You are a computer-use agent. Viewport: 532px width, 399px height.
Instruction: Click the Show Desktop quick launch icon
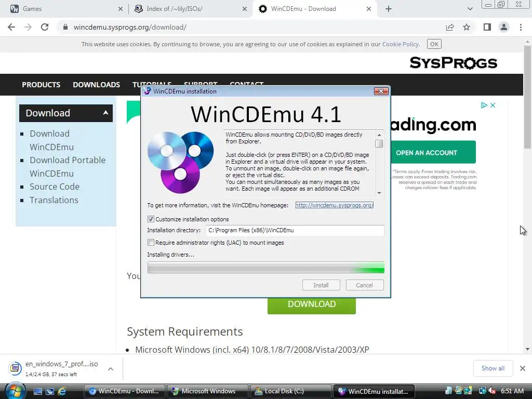tap(37, 391)
